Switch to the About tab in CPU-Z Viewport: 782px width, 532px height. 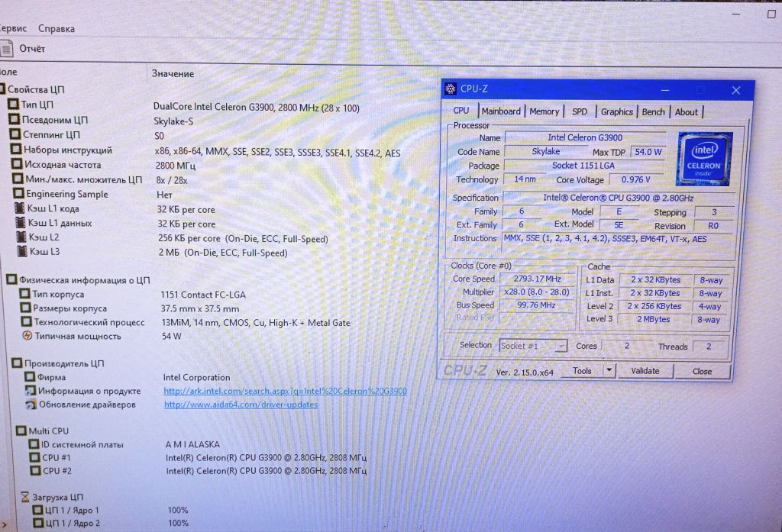click(x=687, y=112)
